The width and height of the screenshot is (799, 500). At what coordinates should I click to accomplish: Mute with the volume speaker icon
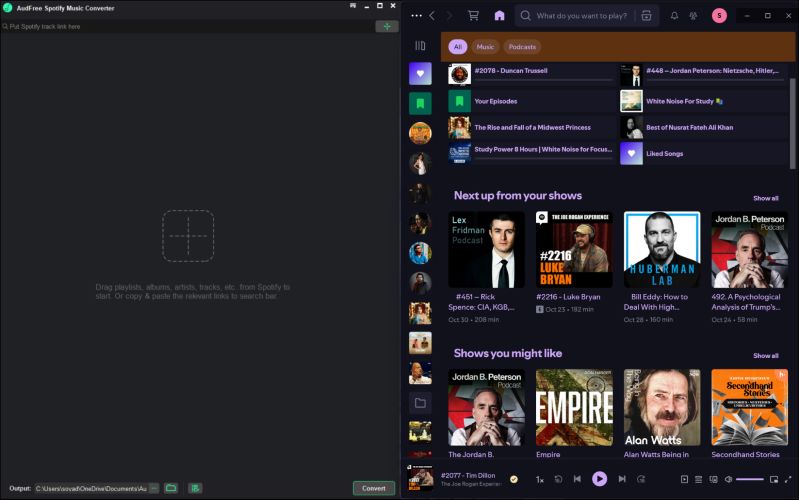(x=728, y=480)
